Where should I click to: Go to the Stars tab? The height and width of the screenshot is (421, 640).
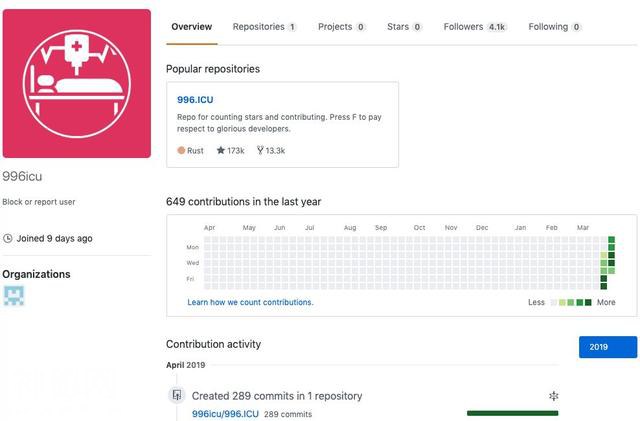click(x=404, y=27)
